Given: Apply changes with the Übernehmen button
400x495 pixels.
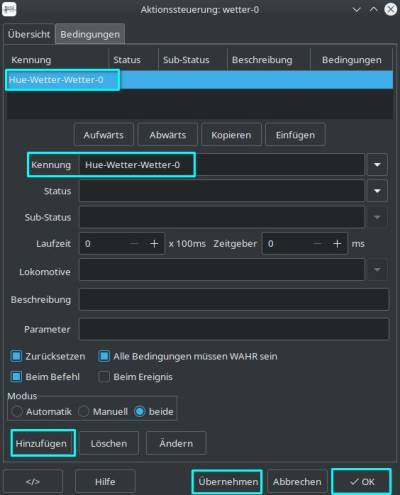Looking at the screenshot, I should point(228,481).
